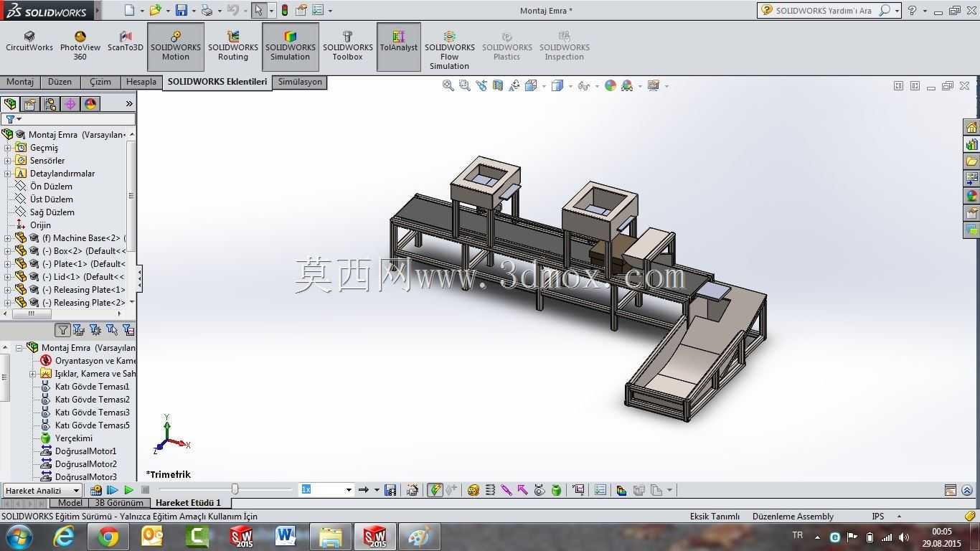Click the Calculate motion study icon

pyautogui.click(x=96, y=490)
